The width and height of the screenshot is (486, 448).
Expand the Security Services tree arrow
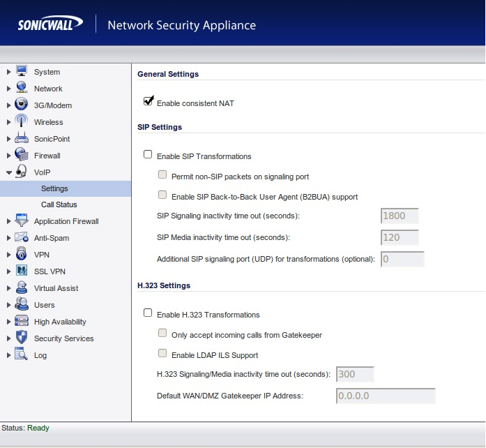[x=8, y=339]
